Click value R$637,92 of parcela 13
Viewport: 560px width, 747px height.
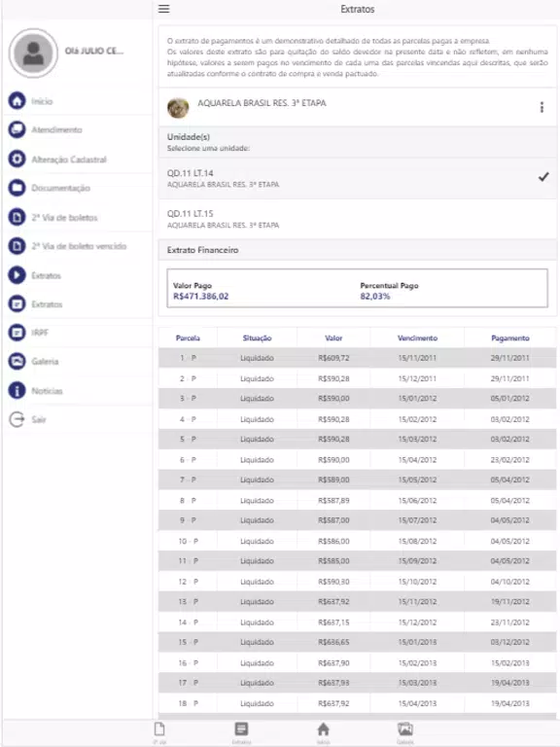333,602
